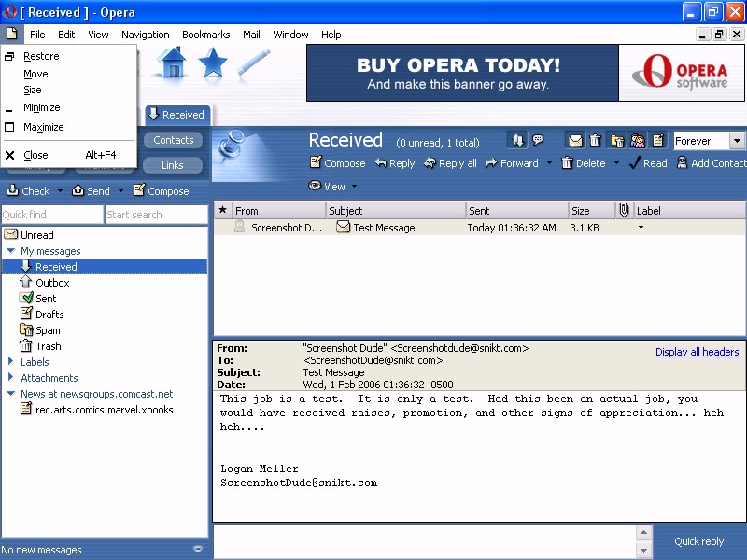The height and width of the screenshot is (560, 747).
Task: Select the Spam folder
Action: pyautogui.click(x=105, y=330)
